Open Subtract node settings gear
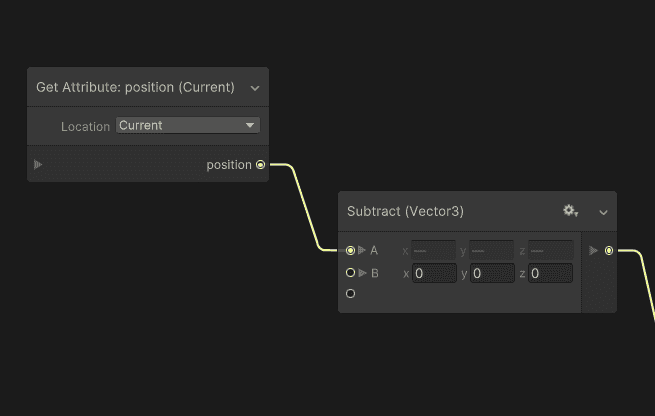The height and width of the screenshot is (416, 655). coord(570,211)
